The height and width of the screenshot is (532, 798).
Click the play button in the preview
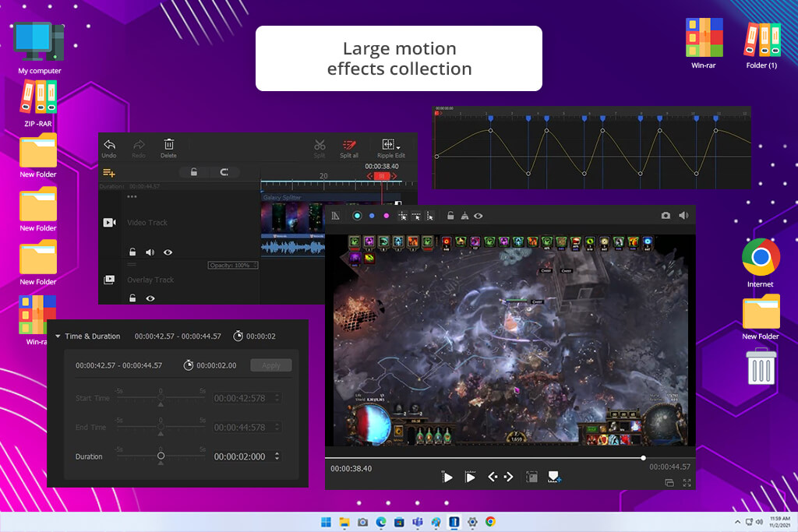point(470,477)
